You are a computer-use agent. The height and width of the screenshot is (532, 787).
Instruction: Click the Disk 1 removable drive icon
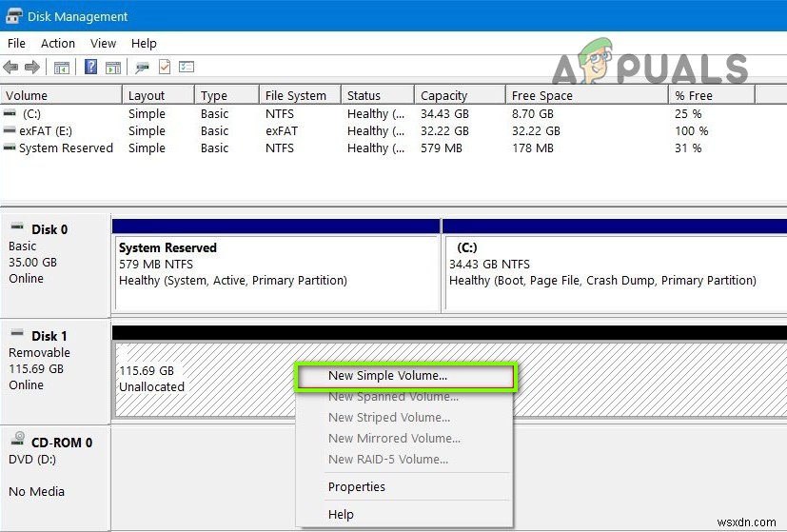tap(17, 333)
